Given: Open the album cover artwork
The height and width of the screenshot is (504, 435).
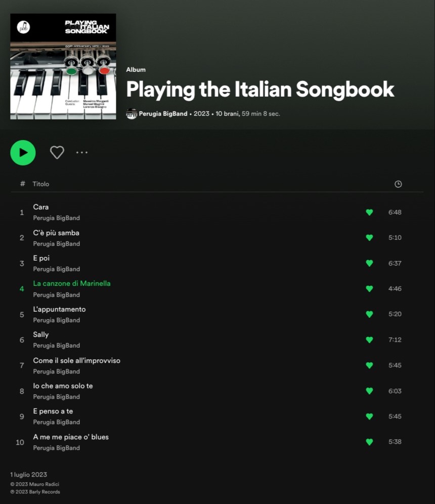Looking at the screenshot, I should coord(63,66).
